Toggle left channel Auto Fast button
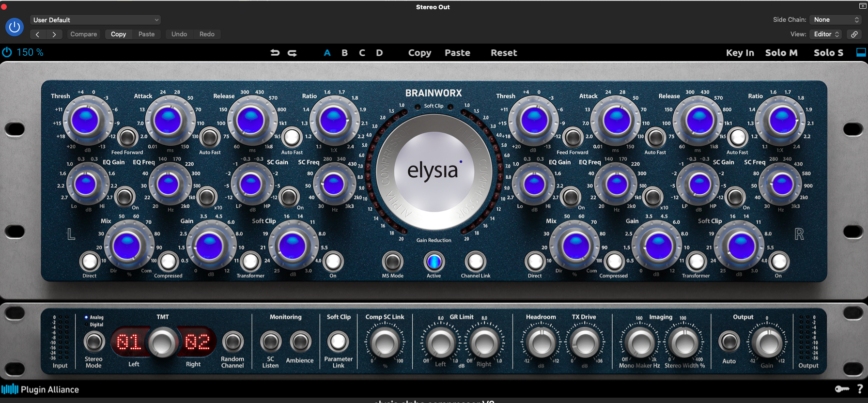The height and width of the screenshot is (403, 868). (210, 137)
